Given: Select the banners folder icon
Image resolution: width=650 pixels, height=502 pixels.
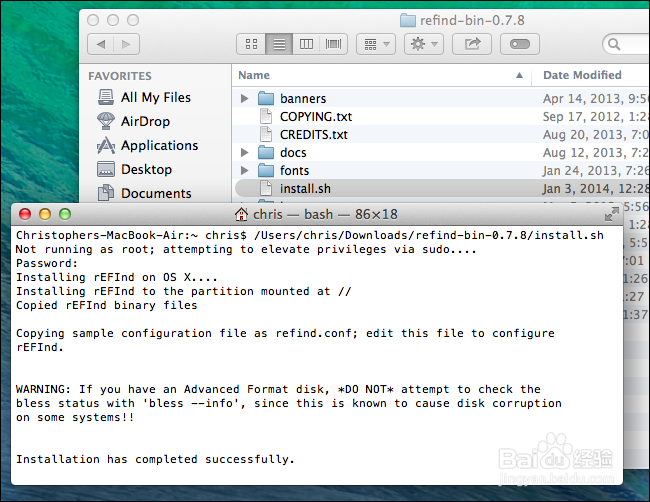Looking at the screenshot, I should pyautogui.click(x=266, y=98).
